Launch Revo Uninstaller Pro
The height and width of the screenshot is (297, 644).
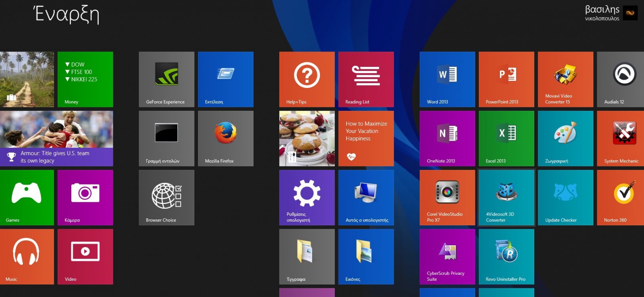(506, 257)
